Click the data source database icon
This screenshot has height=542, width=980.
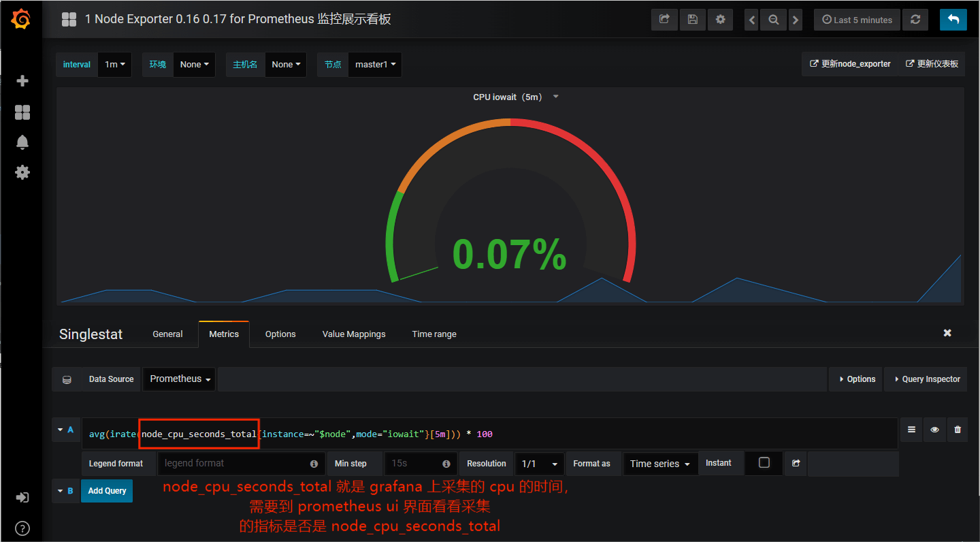pos(67,379)
